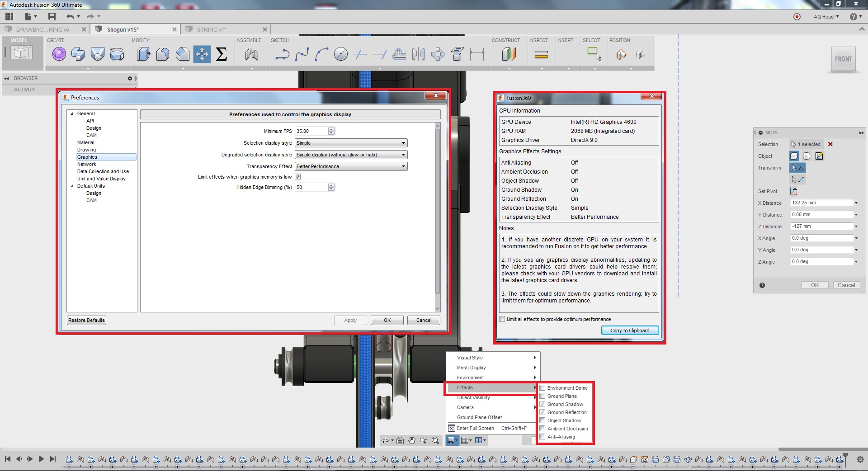Expand the X Distance value dropdown
This screenshot has width=868, height=472.
pyautogui.click(x=856, y=203)
